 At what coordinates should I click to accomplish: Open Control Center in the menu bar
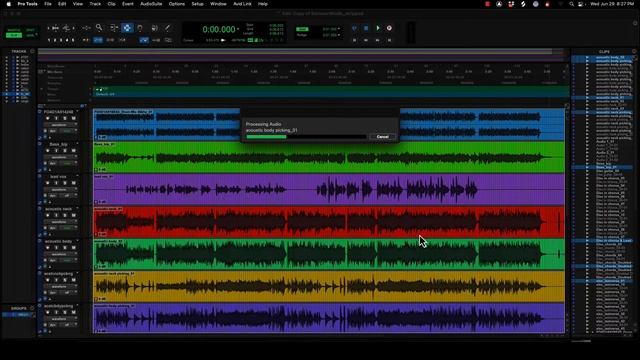580,4
